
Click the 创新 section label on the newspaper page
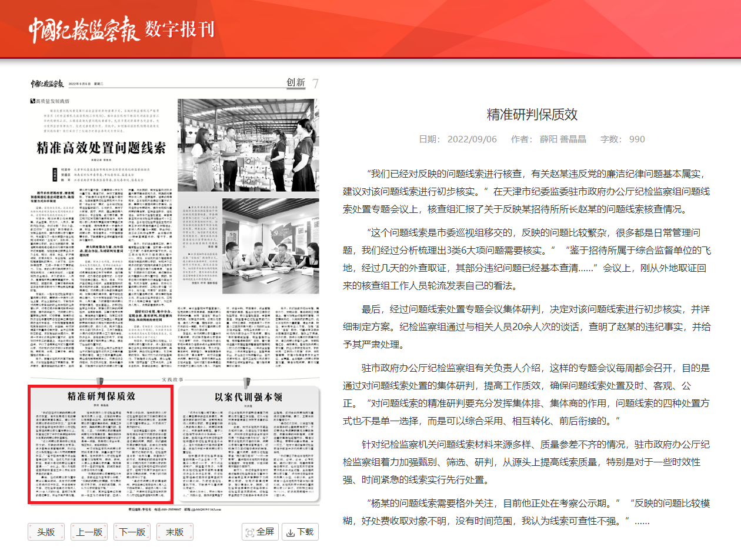(296, 83)
